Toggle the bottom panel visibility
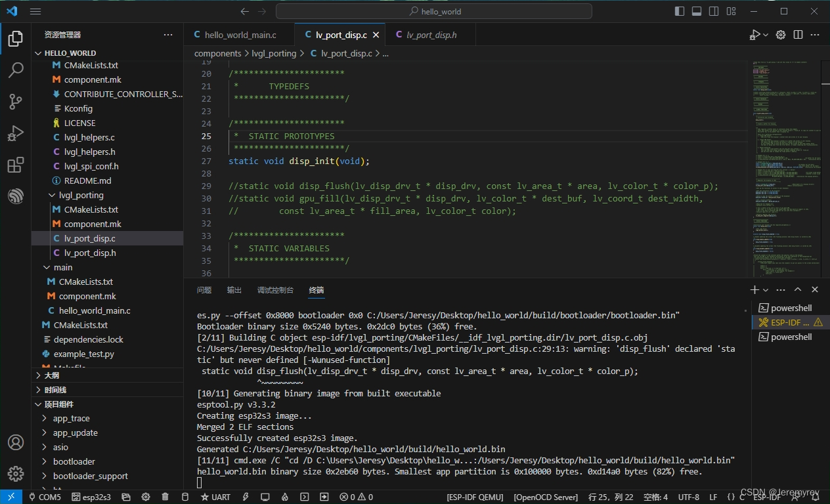This screenshot has height=504, width=830. (697, 11)
